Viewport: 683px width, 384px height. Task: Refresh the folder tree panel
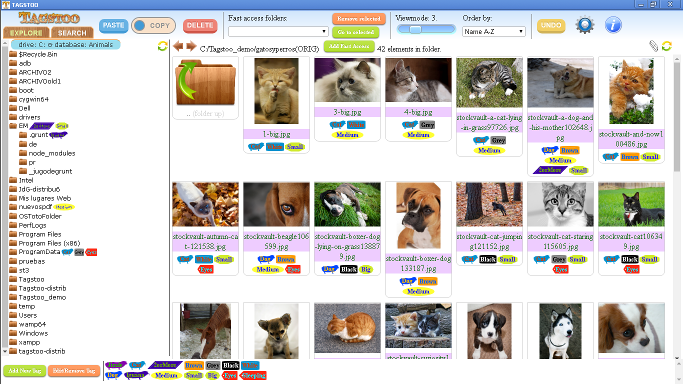(162, 46)
